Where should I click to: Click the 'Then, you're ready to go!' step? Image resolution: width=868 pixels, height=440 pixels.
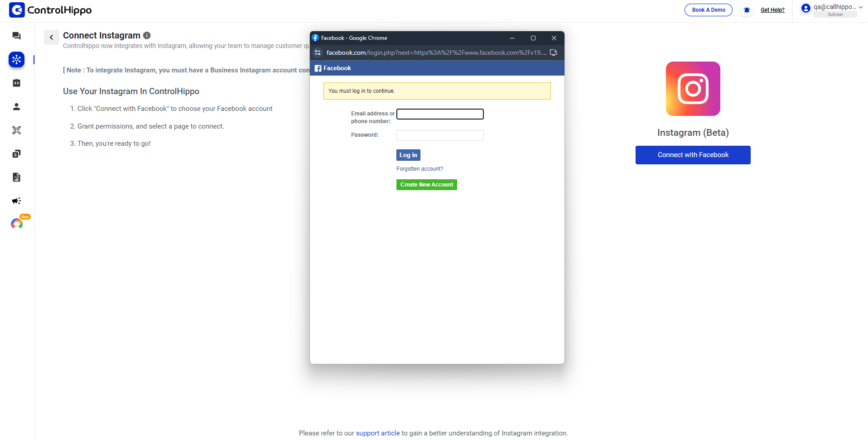114,143
